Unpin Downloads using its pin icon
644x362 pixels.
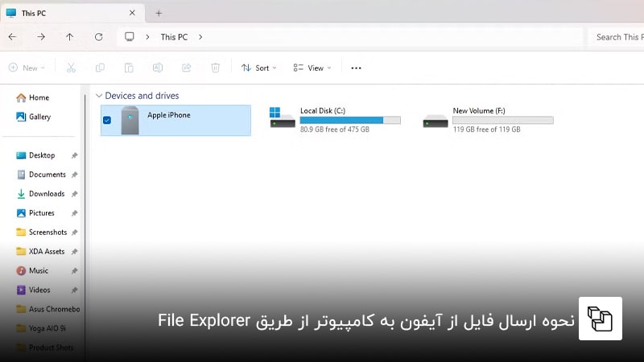coord(74,194)
